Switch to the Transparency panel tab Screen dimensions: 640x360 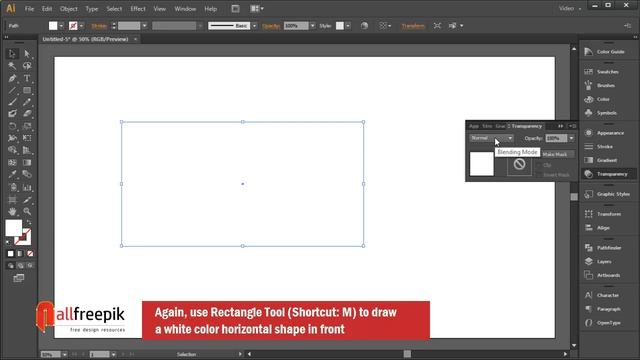click(525, 126)
